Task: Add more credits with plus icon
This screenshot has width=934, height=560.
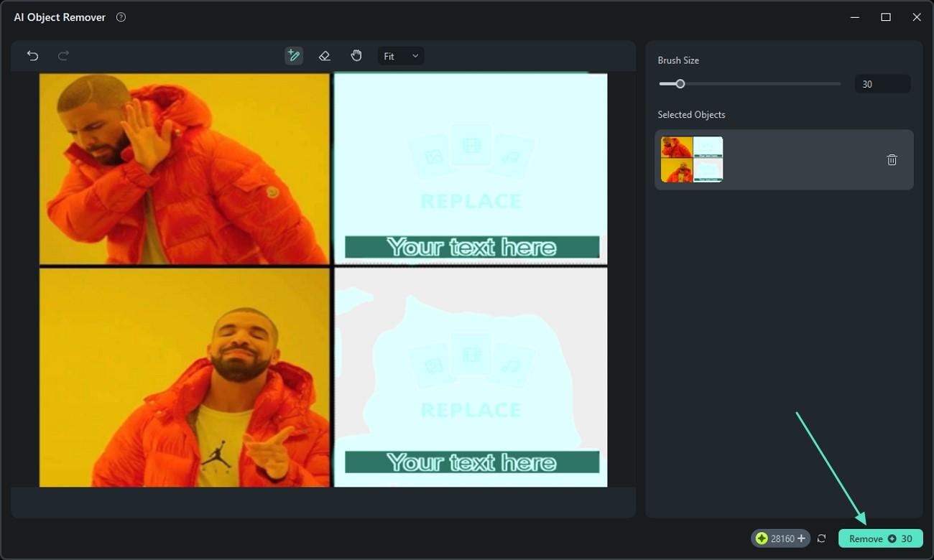Action: click(802, 538)
